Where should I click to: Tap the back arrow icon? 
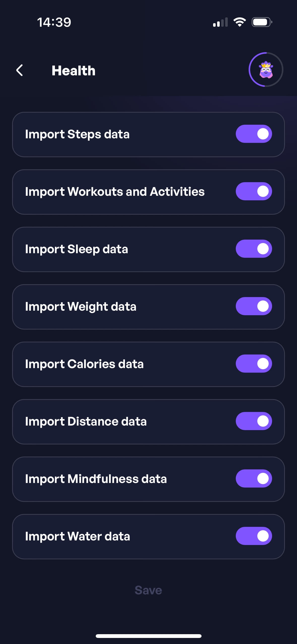[x=20, y=70]
